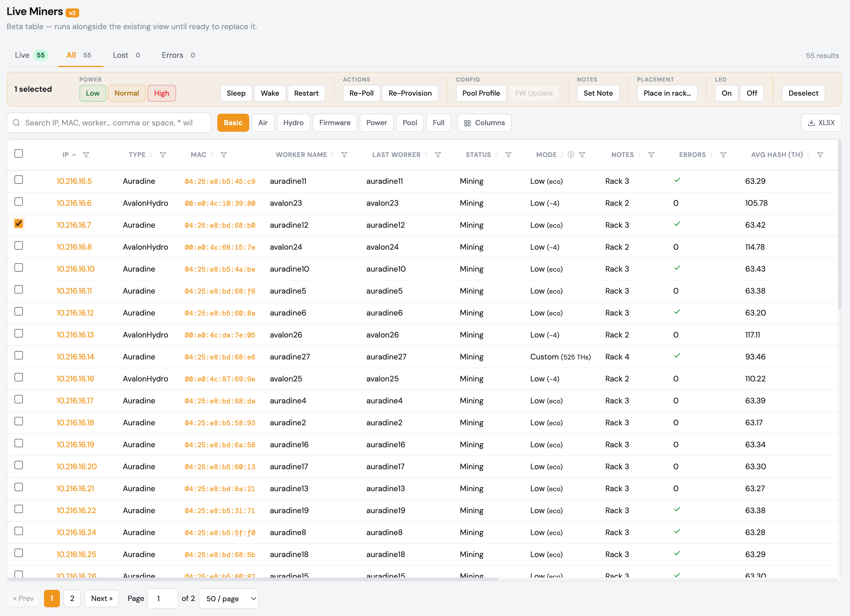Screen dimensions: 850x616
Task: Click the MODE column info icon
Action: point(571,155)
